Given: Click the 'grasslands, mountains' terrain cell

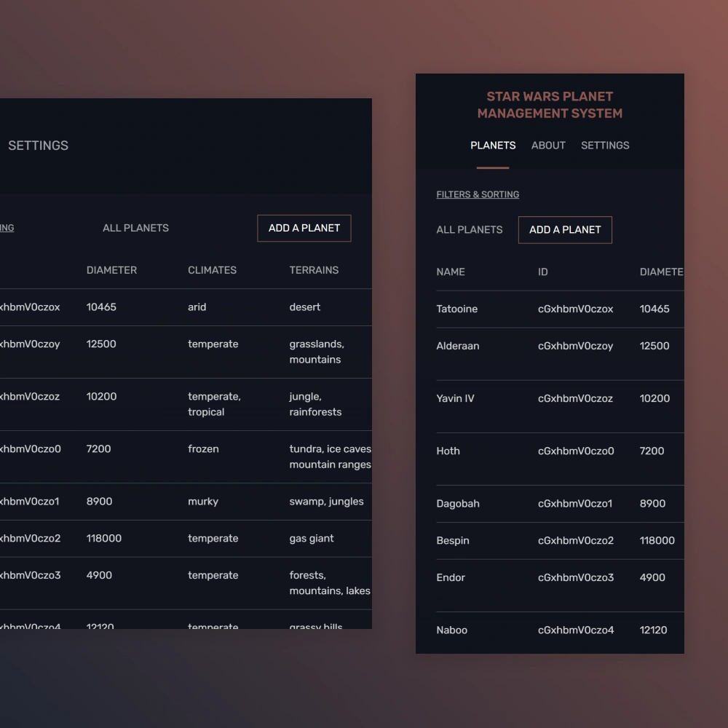Looking at the screenshot, I should click(x=317, y=352).
